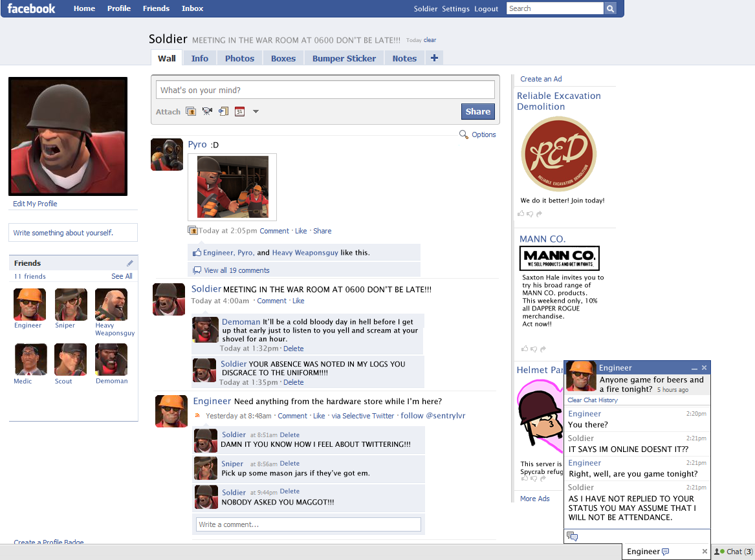
Task: Delete Demoman's comment from 1:32pm
Action: point(293,349)
